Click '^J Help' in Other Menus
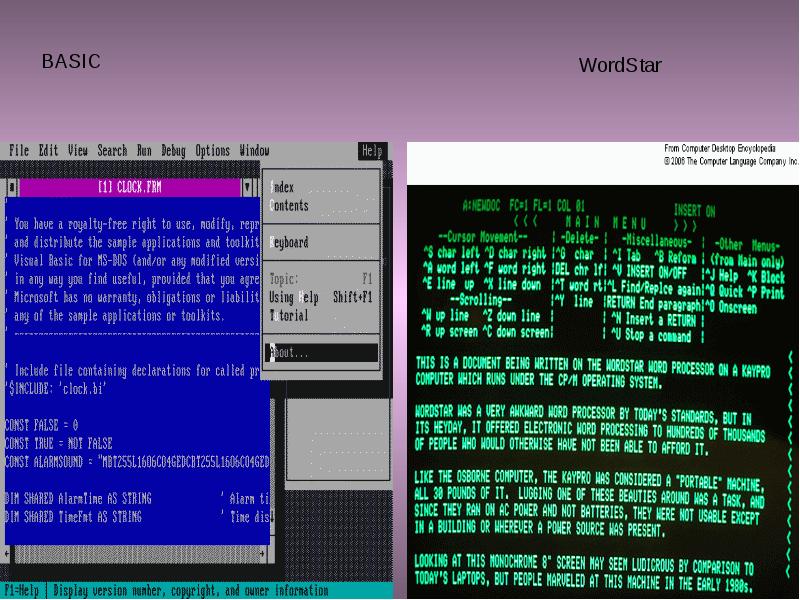The height and width of the screenshot is (600, 800). (722, 276)
